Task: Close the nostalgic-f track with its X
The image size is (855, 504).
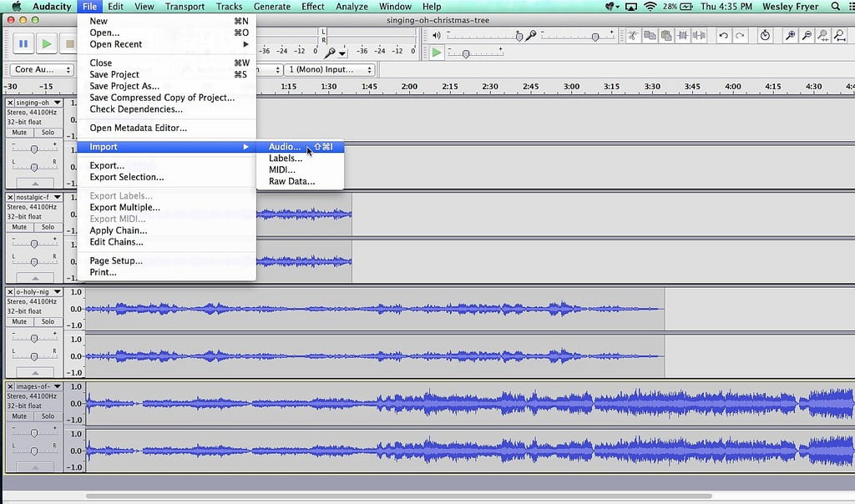Action: coord(10,197)
